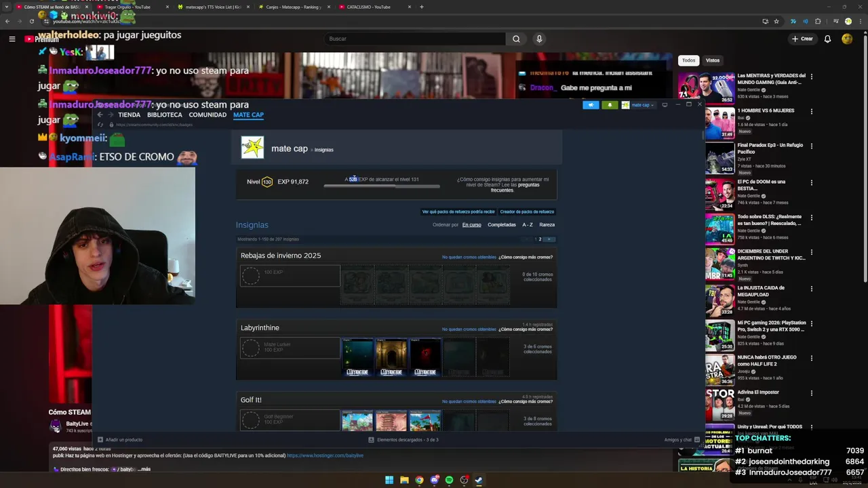Select the Vistos filter chip

coord(713,60)
